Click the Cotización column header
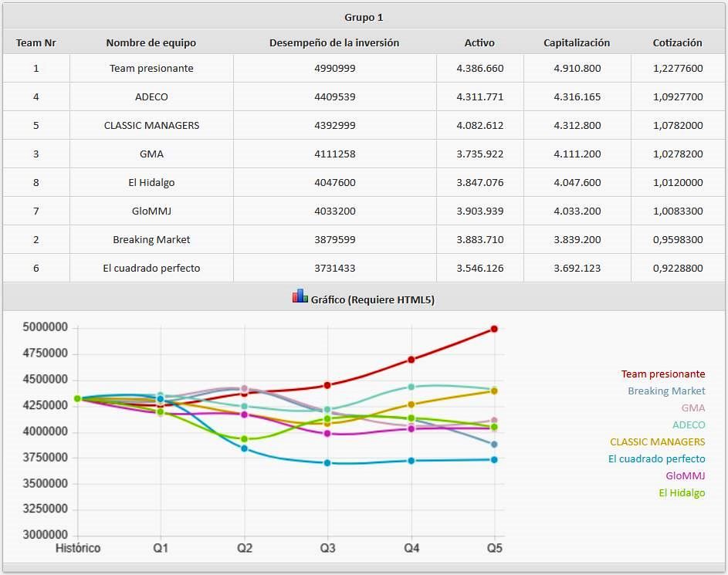 (677, 42)
